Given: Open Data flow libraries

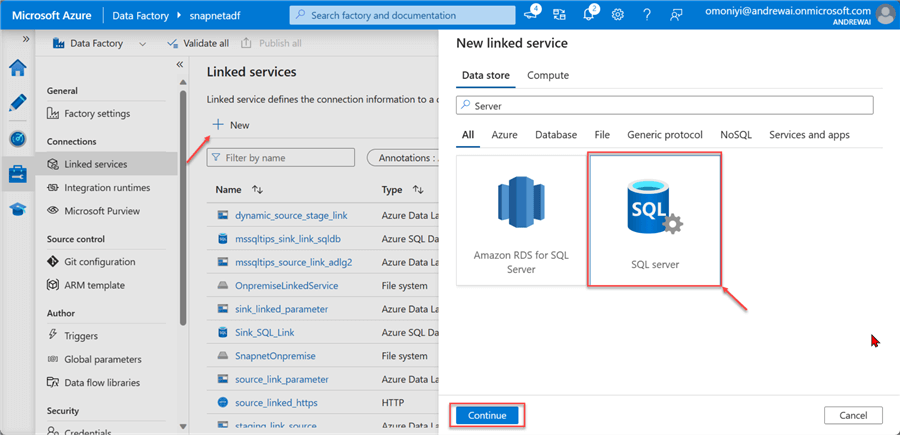Looking at the screenshot, I should 94,383.
